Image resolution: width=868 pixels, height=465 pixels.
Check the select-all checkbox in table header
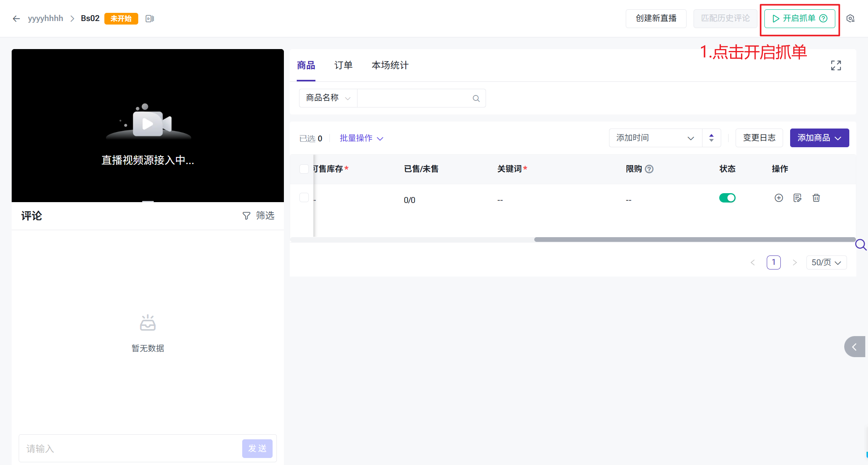click(x=304, y=169)
